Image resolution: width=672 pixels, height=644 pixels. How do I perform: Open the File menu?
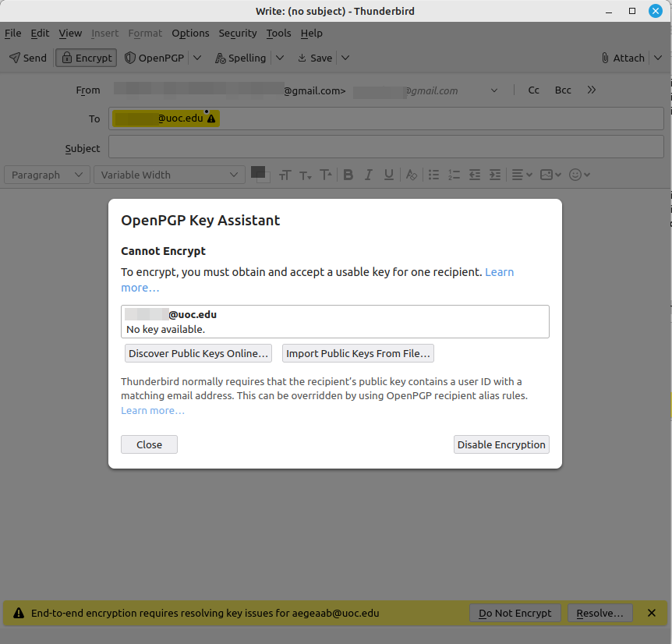point(12,33)
